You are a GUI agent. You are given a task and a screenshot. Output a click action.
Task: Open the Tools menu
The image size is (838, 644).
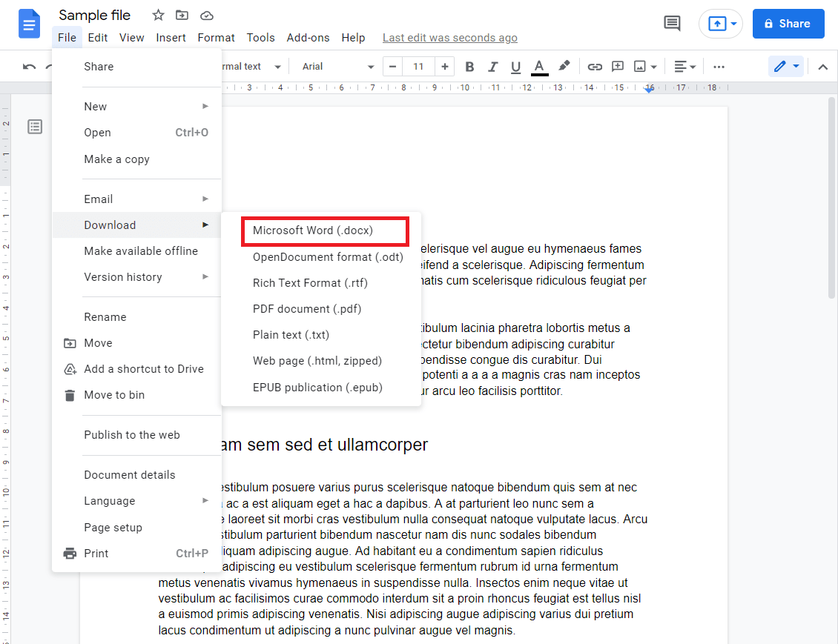click(x=260, y=37)
